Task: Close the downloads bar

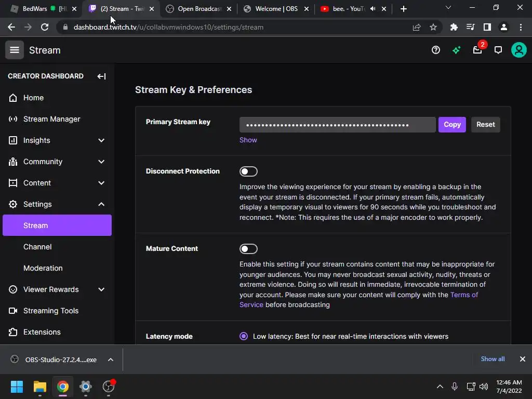Action: (523, 359)
